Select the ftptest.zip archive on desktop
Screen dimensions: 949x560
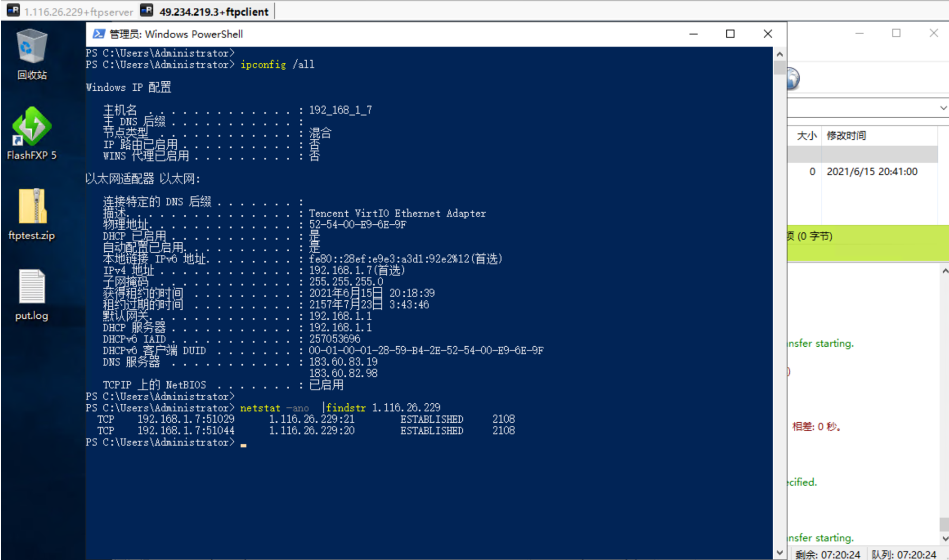[32, 214]
